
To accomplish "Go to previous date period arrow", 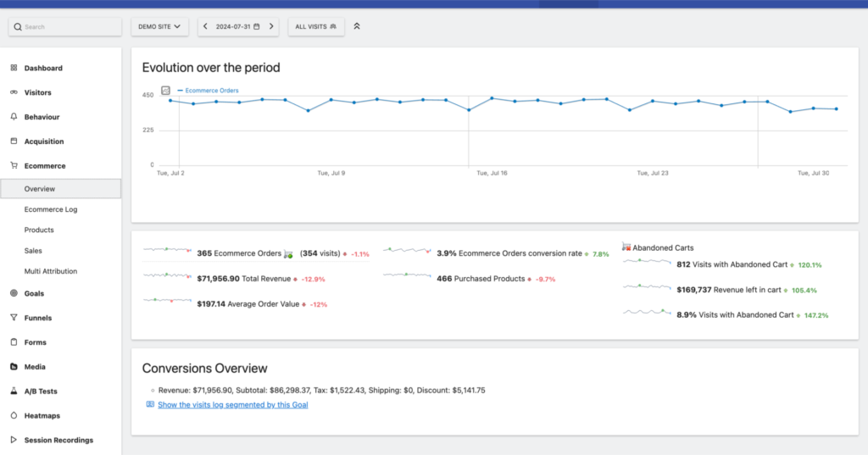I will click(206, 27).
